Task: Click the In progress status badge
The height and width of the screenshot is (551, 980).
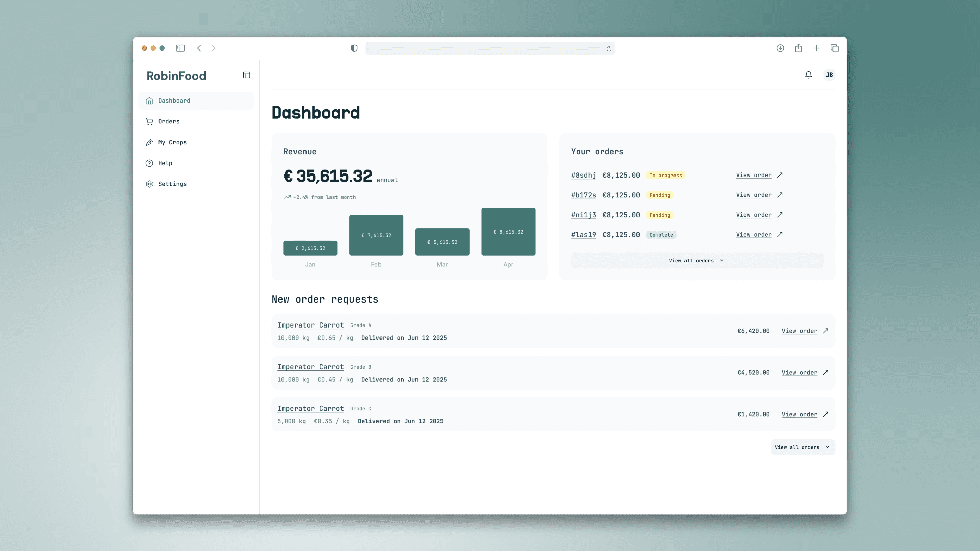Action: click(665, 175)
